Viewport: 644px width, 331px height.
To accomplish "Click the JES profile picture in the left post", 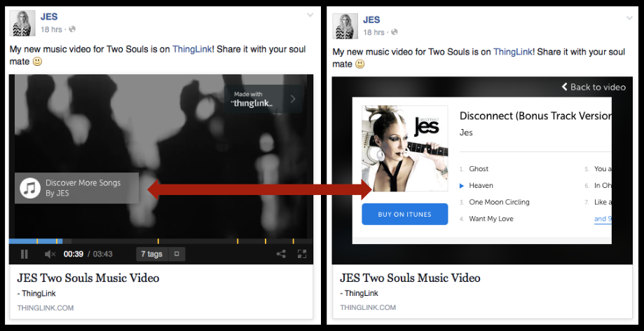I will click(22, 24).
